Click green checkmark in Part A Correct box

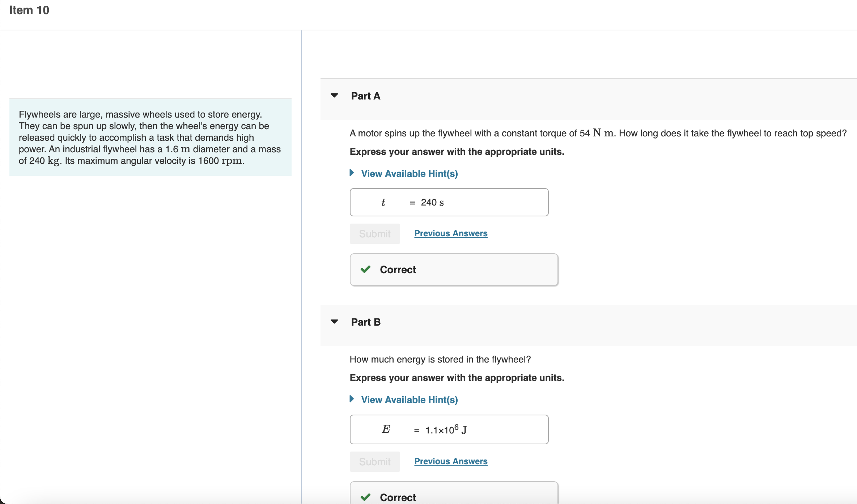(x=365, y=270)
